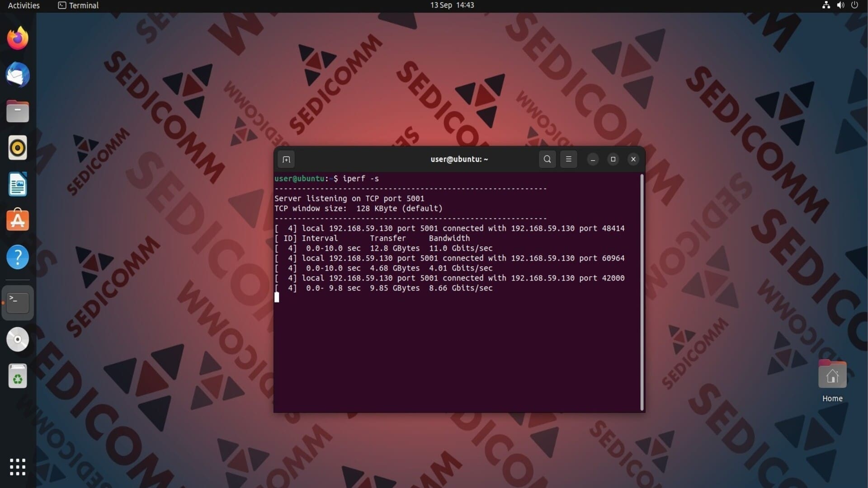The width and height of the screenshot is (868, 488).
Task: Click the user@ubuntu: ~ window title
Action: pyautogui.click(x=459, y=159)
